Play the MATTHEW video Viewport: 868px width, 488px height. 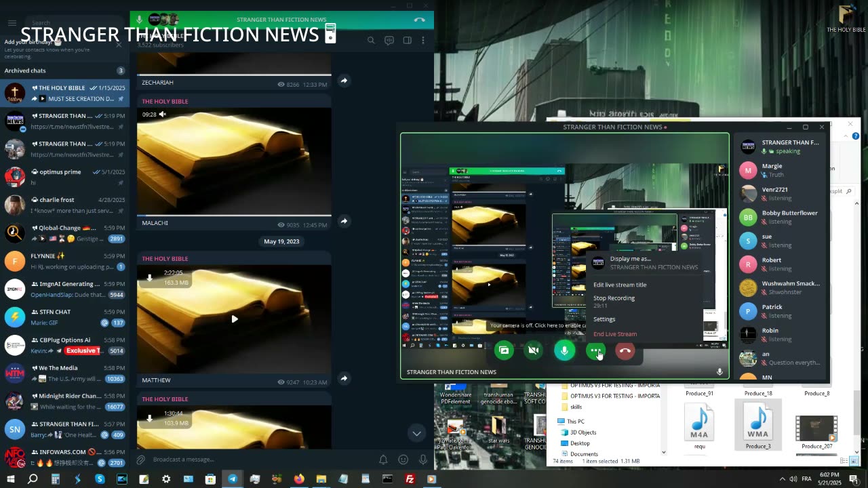click(x=234, y=319)
